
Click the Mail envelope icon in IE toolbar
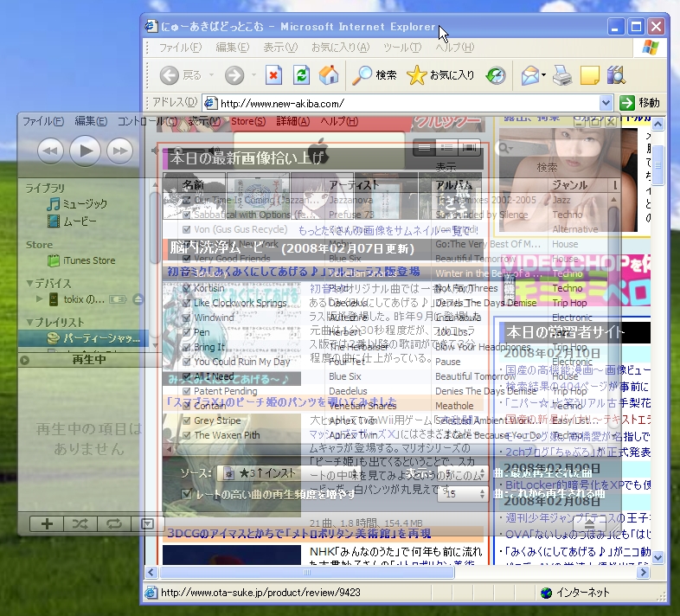click(530, 75)
